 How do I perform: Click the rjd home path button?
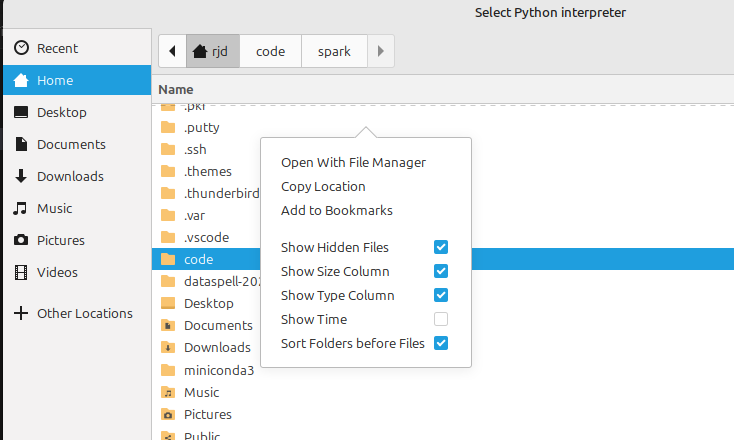pos(212,51)
